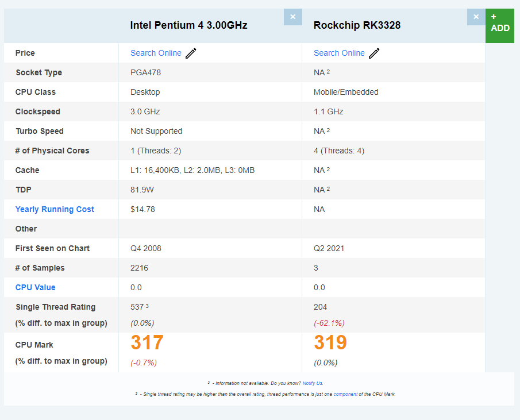
Task: Click the Single Thread Rating label
Action: [x=55, y=307]
